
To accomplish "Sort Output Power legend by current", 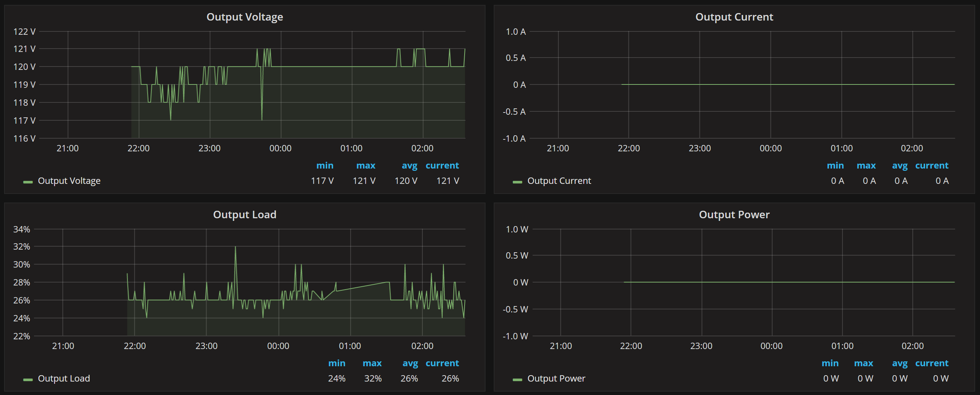I will [x=931, y=363].
